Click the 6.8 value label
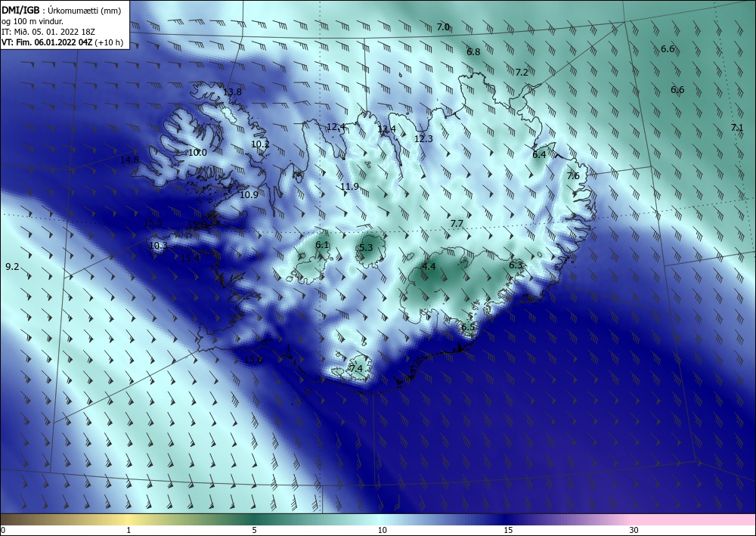The width and height of the screenshot is (756, 536). pos(473,51)
